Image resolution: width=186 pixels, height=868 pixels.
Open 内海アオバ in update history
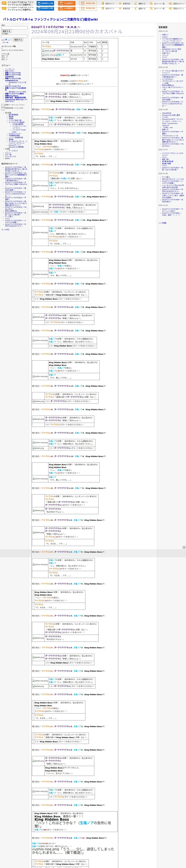[166, 53]
